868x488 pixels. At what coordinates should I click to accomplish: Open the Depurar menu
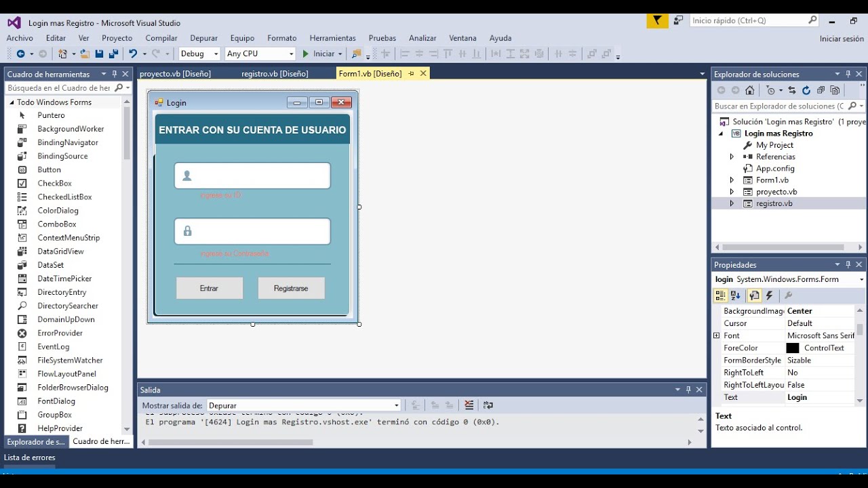(x=204, y=38)
